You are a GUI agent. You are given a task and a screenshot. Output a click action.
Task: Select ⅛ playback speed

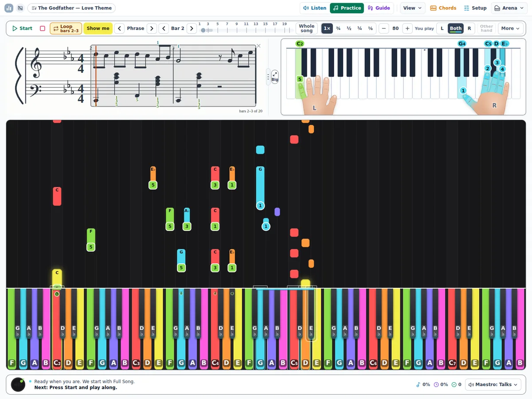[x=370, y=28]
